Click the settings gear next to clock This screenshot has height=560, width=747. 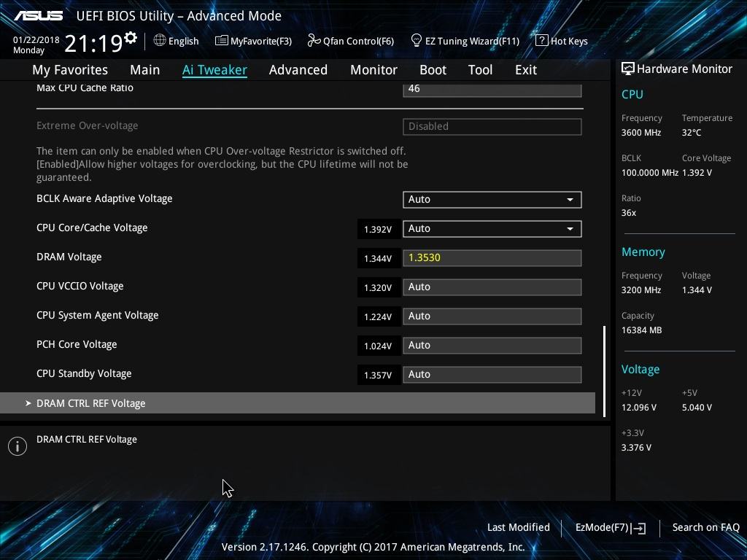pos(131,38)
